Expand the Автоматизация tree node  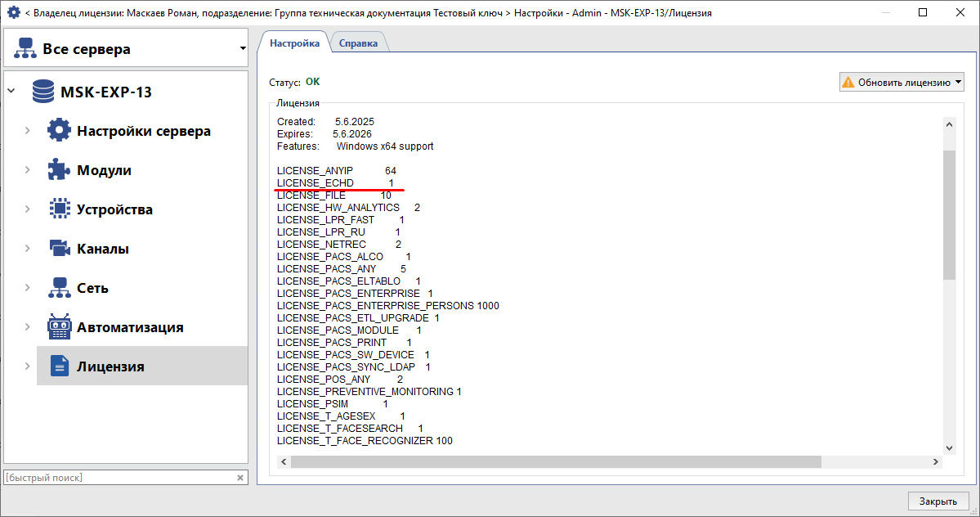coord(28,326)
